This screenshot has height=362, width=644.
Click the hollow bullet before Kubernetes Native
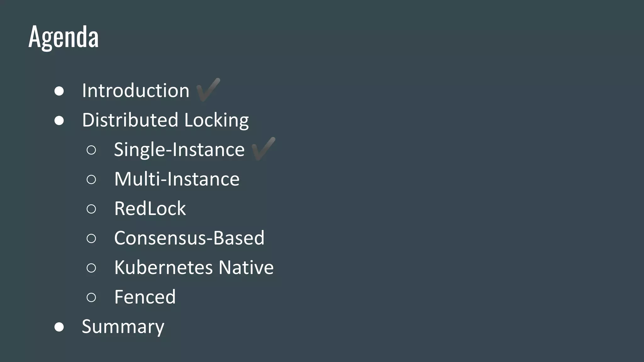coord(91,268)
